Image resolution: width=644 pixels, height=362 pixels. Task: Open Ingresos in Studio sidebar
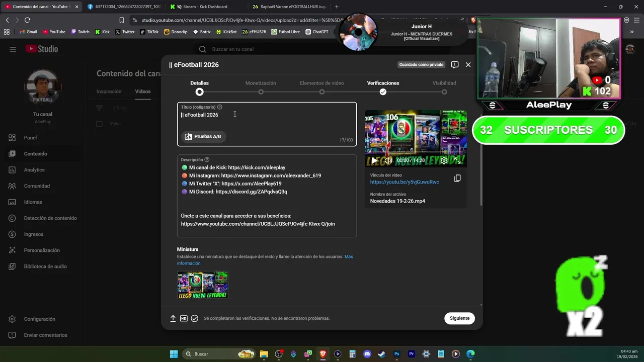42,234
